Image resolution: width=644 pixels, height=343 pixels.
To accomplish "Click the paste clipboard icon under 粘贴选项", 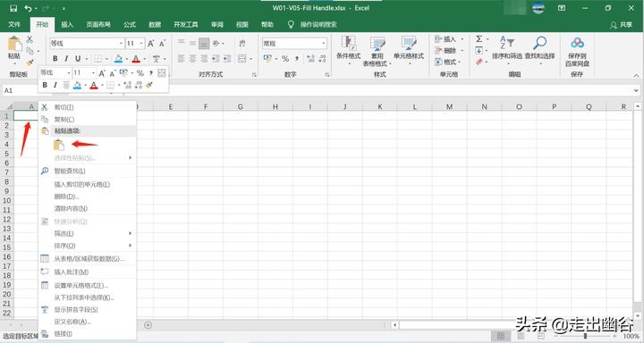I will (59, 145).
